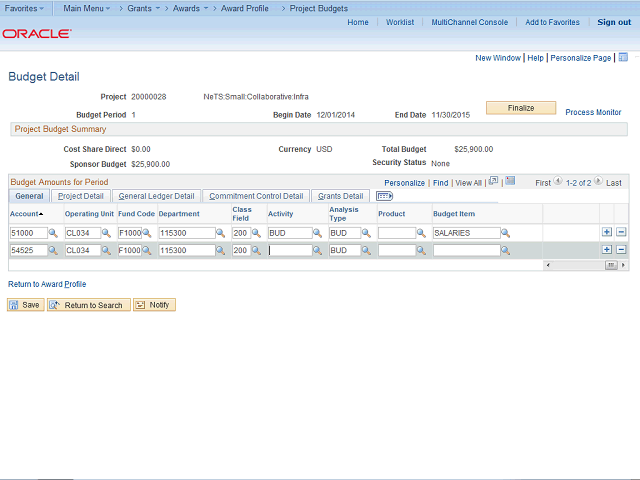Add a row after the 51000 line
The image size is (640, 480).
607,233
